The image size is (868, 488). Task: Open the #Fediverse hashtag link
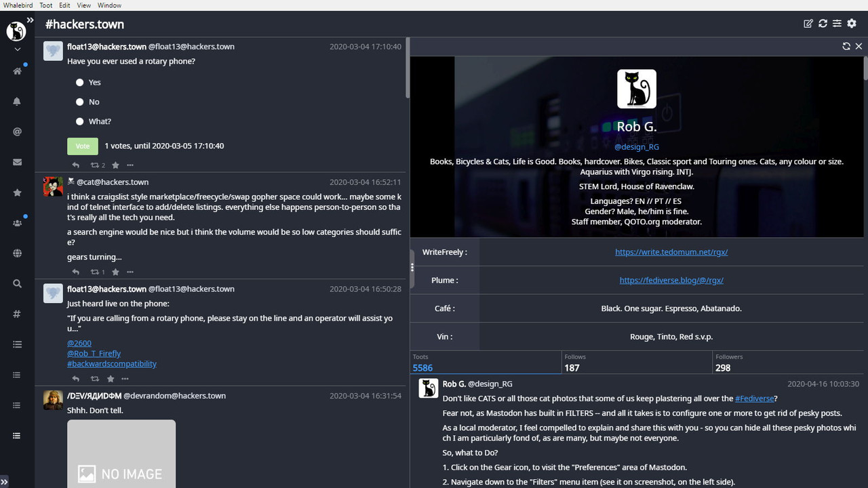754,399
